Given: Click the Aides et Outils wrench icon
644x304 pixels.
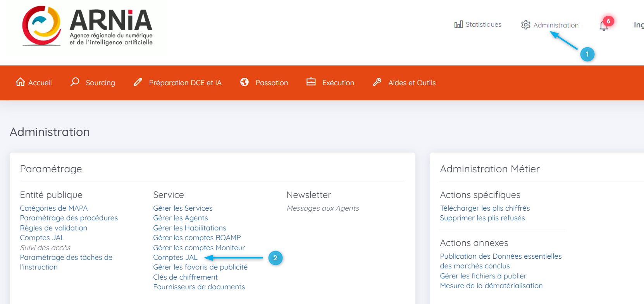Looking at the screenshot, I should [x=377, y=82].
